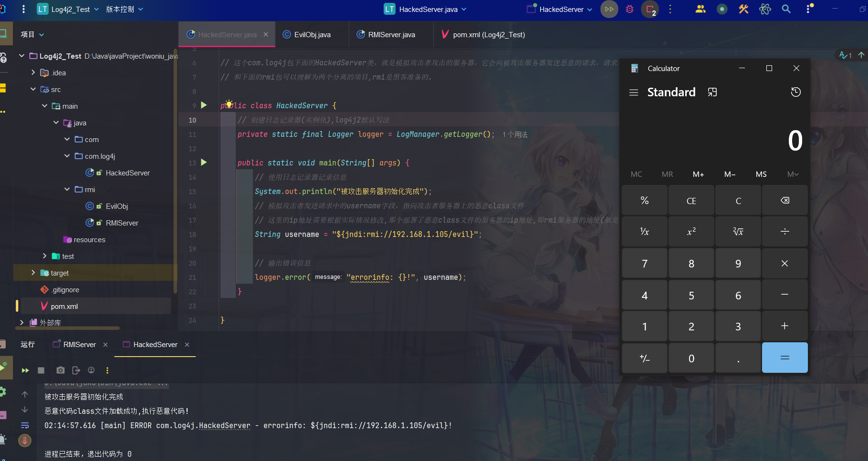The width and height of the screenshot is (868, 461).
Task: Click run gutter icon beside class HackedServer
Action: coord(204,105)
